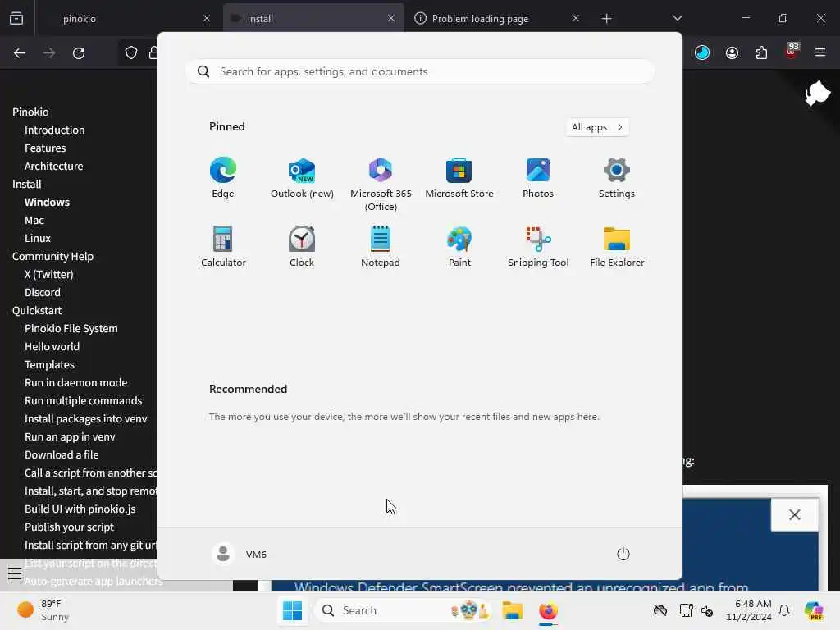840x630 pixels.
Task: Click the Windows Start button on taskbar
Action: (293, 610)
